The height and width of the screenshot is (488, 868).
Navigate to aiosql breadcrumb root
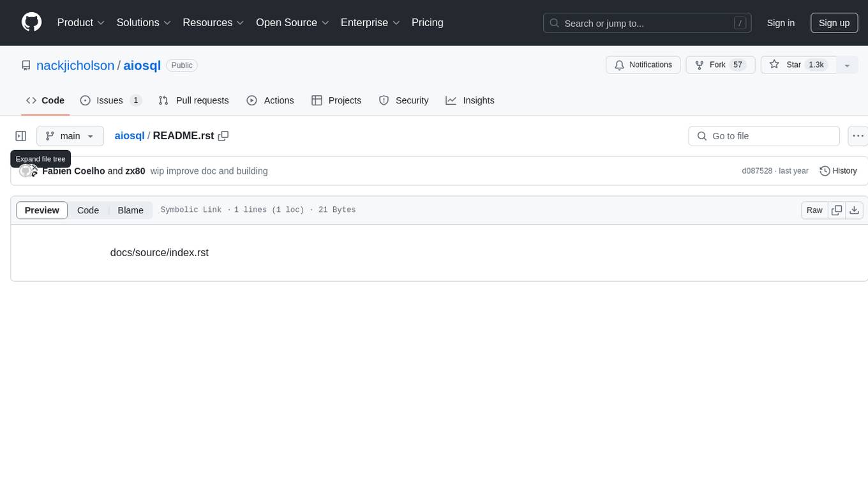(130, 136)
